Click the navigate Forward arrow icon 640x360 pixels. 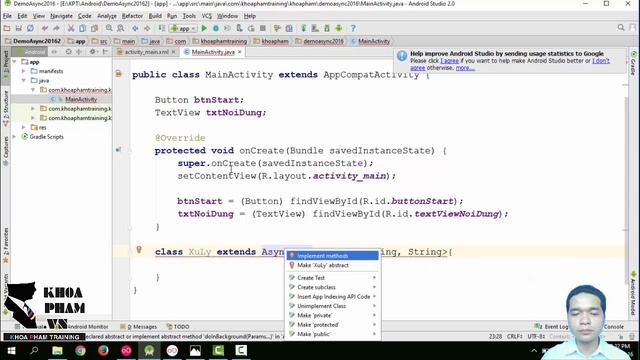click(x=147, y=28)
